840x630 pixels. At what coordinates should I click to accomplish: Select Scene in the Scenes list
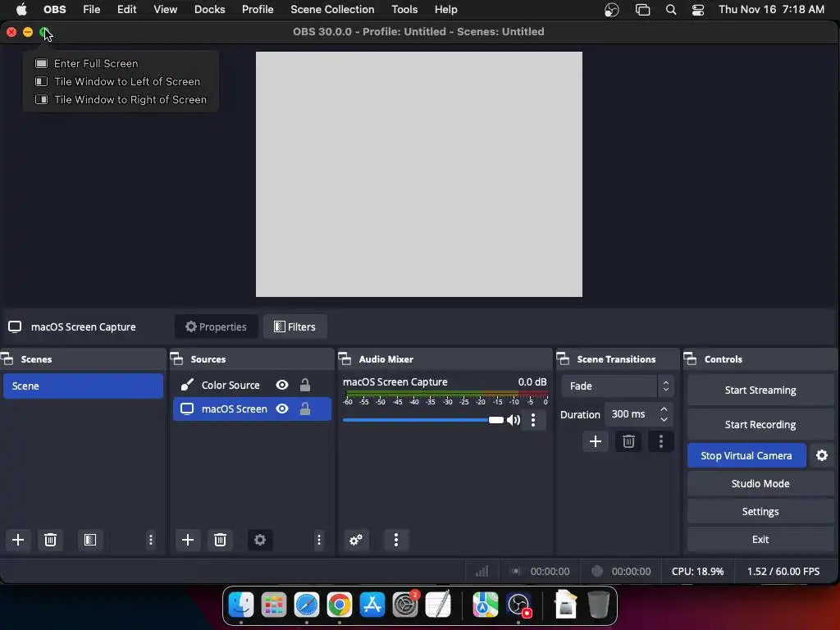83,386
